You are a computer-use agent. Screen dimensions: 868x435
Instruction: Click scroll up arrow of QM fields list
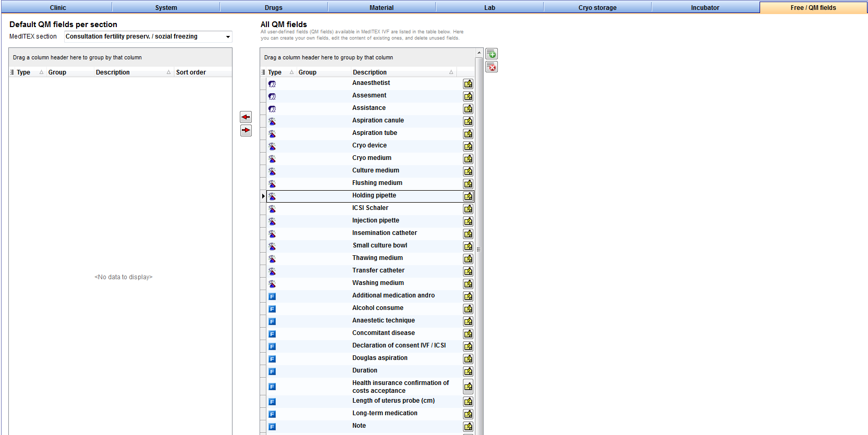pos(479,53)
